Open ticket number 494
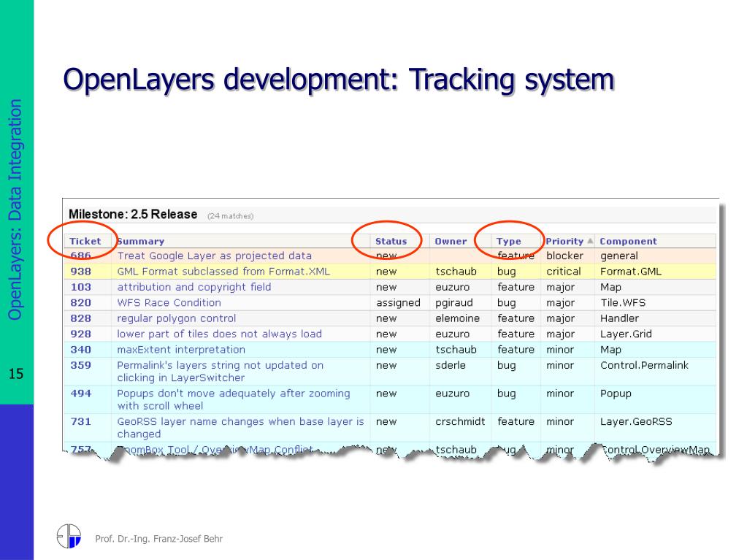This screenshot has width=747, height=560. coord(80,394)
